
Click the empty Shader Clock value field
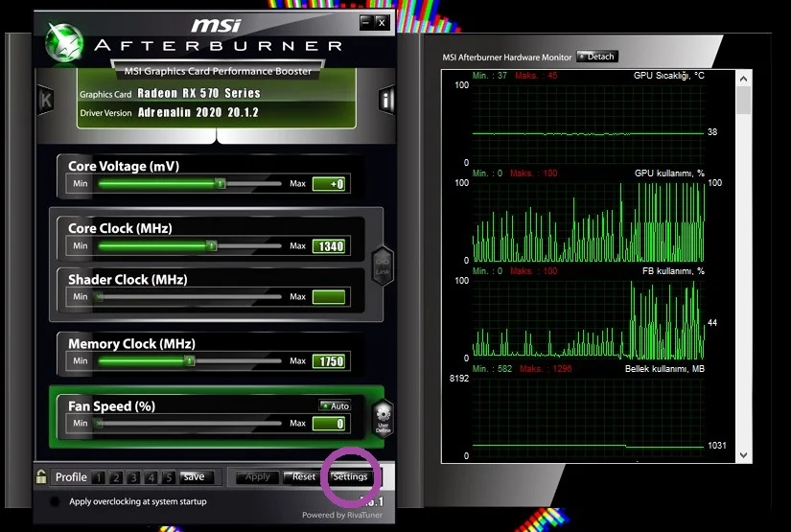329,297
